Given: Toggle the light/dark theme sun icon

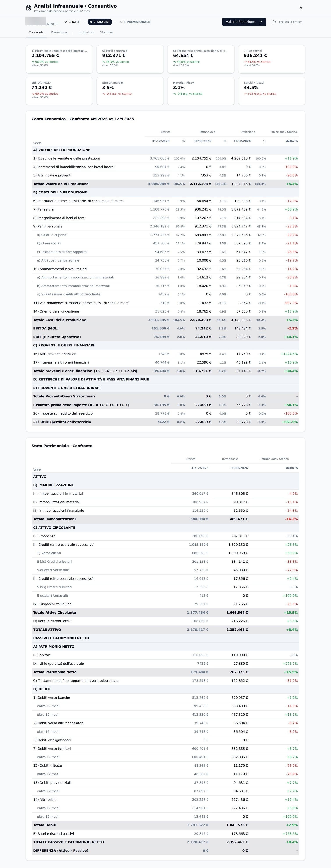Looking at the screenshot, I should (301, 8).
